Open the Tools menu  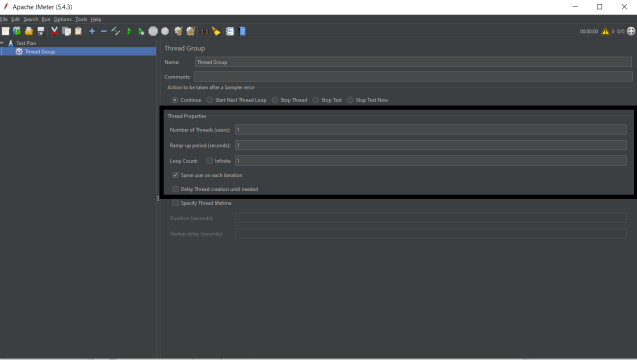click(81, 19)
